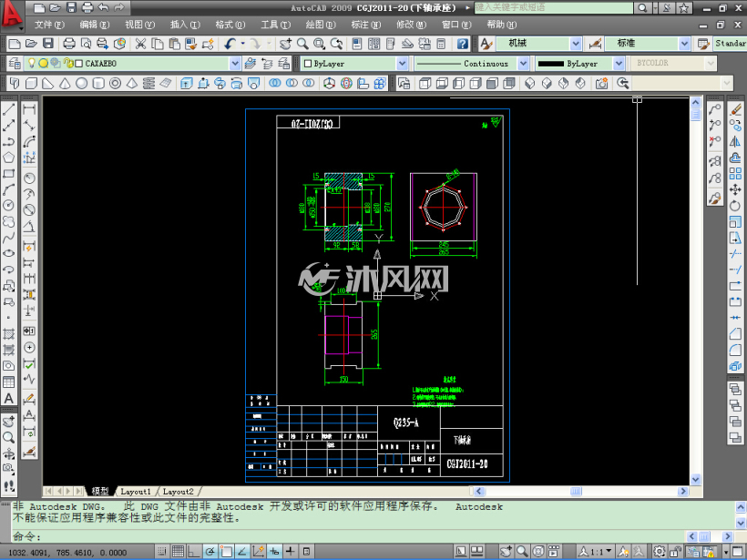Viewport: 747px width, 560px height.
Task: Click the Plot printer icon
Action: (x=69, y=44)
